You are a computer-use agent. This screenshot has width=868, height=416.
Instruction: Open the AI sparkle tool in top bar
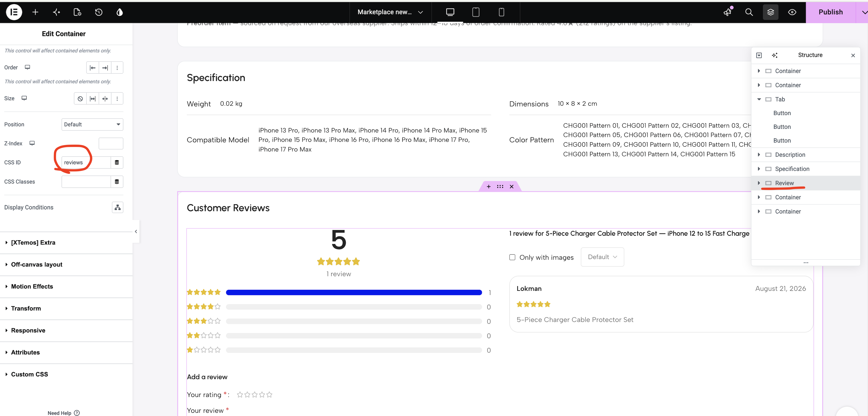pos(56,12)
